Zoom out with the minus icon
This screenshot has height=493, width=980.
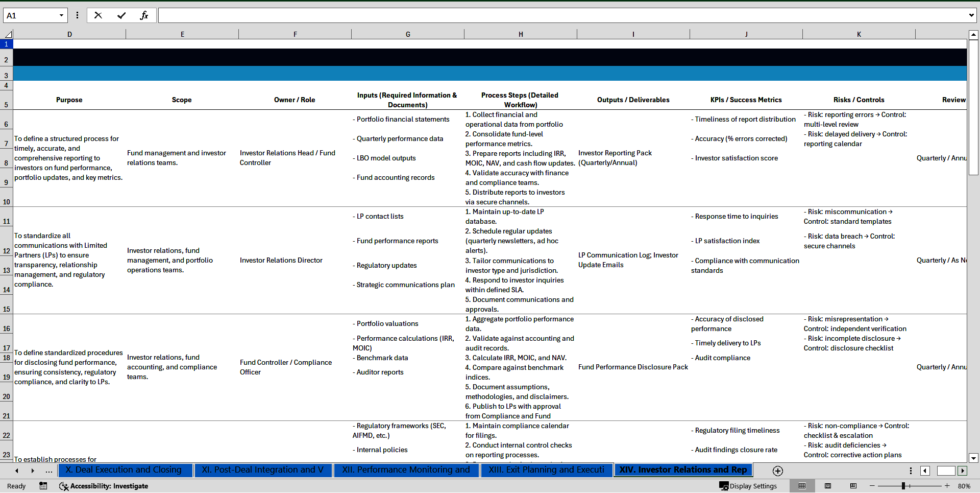(872, 486)
